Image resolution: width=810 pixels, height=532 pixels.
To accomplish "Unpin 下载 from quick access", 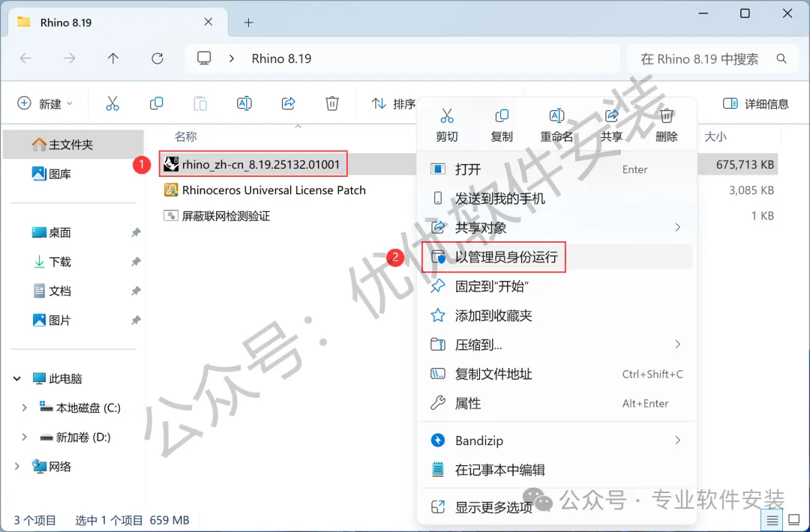I will pos(136,262).
